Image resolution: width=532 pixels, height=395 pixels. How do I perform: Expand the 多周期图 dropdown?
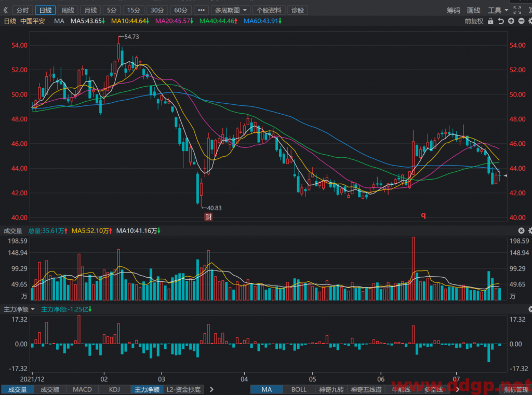[x=231, y=10]
